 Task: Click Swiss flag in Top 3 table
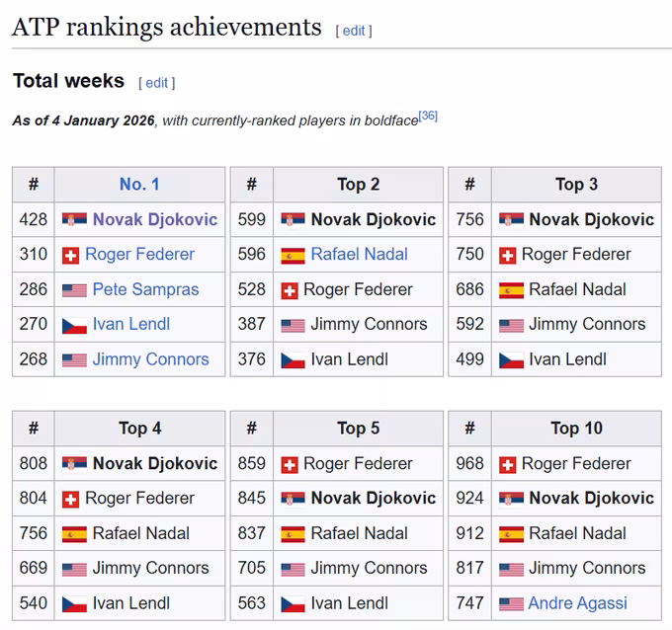(507, 256)
